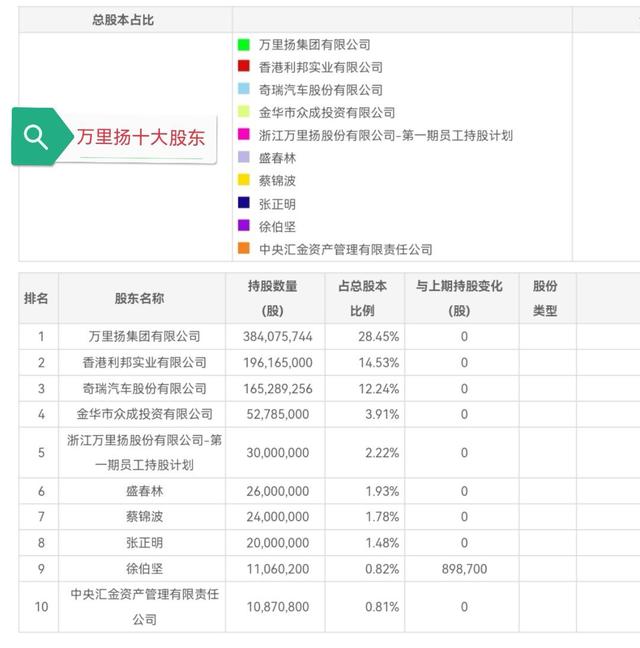This screenshot has width=640, height=648.
Task: Click the 总股本占比 header
Action: [x=123, y=20]
